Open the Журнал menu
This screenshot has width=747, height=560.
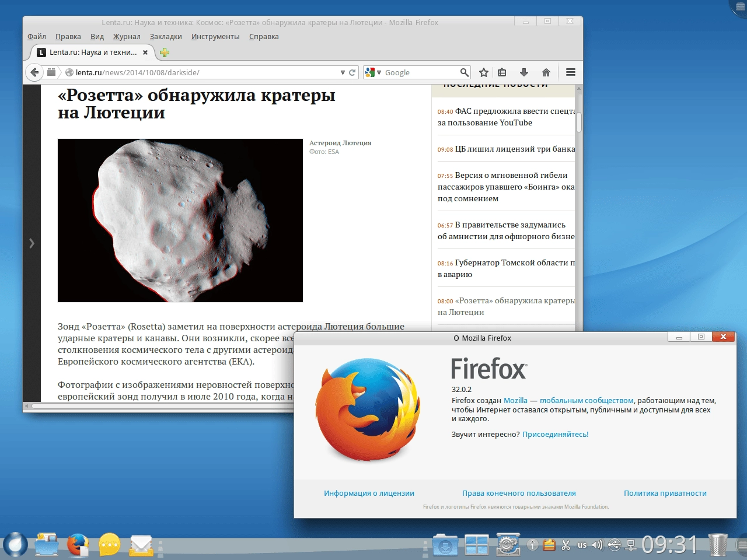127,36
